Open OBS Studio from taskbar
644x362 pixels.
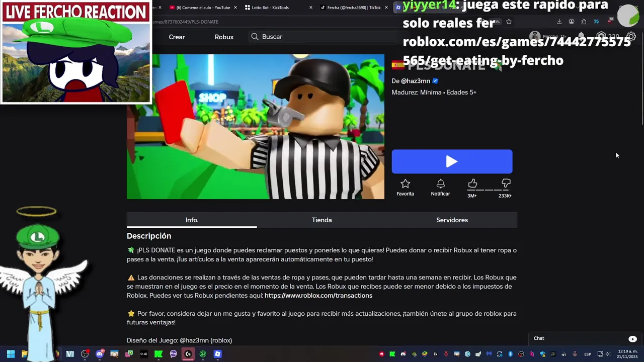coord(85,354)
